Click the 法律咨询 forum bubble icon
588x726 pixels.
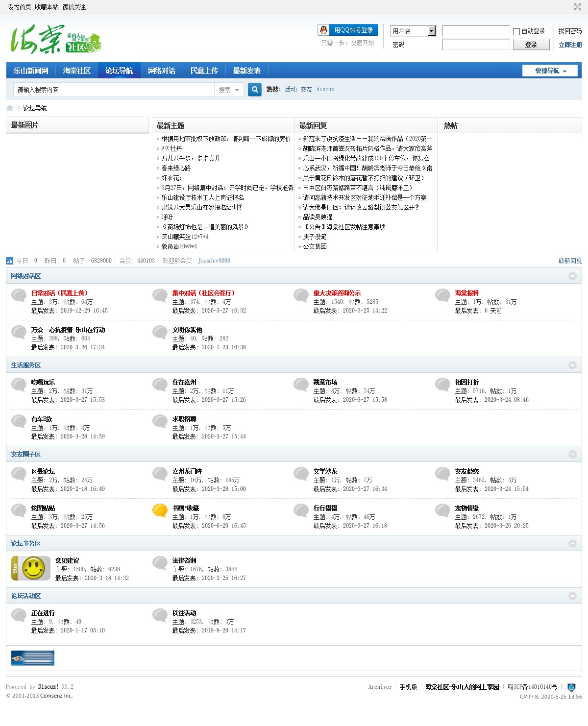click(160, 563)
